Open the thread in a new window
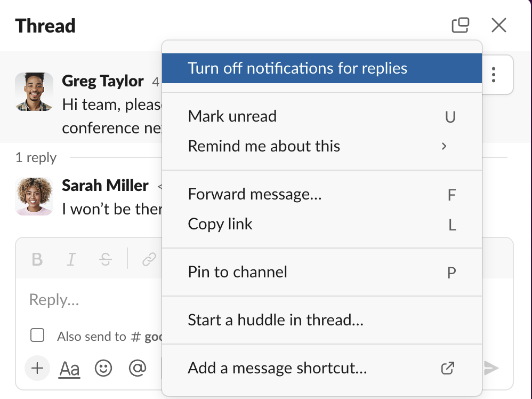Image resolution: width=532 pixels, height=399 pixels. click(x=460, y=25)
